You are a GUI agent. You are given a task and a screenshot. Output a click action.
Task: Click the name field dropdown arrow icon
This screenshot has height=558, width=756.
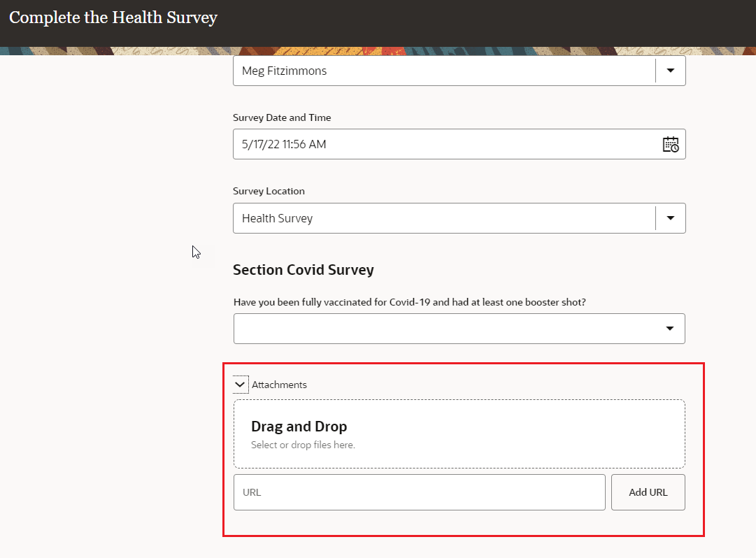[x=670, y=71]
